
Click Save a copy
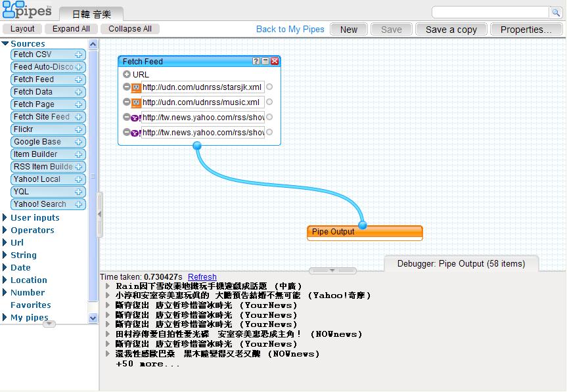coord(451,30)
